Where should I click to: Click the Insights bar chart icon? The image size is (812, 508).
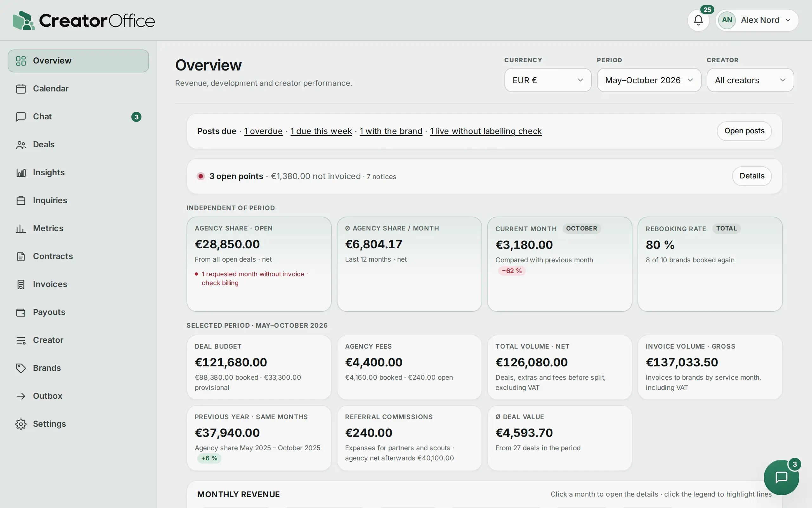click(x=21, y=172)
